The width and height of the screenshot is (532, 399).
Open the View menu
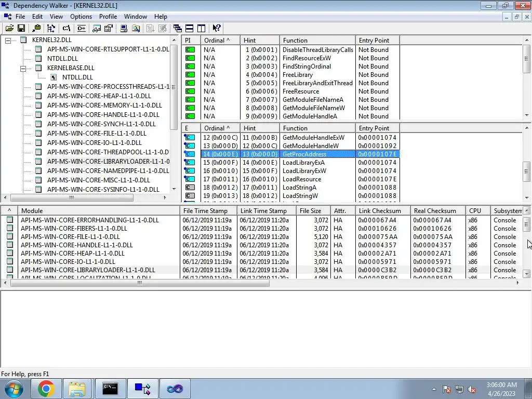(56, 16)
